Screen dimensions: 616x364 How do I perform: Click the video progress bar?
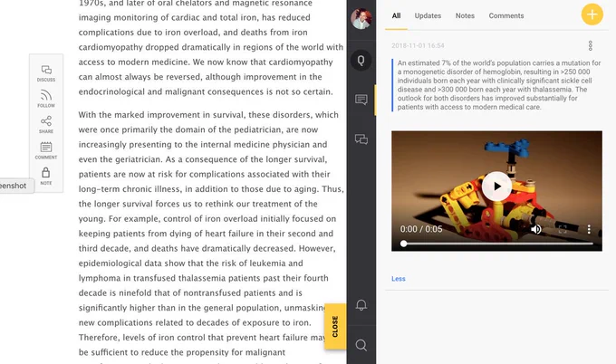(496, 244)
